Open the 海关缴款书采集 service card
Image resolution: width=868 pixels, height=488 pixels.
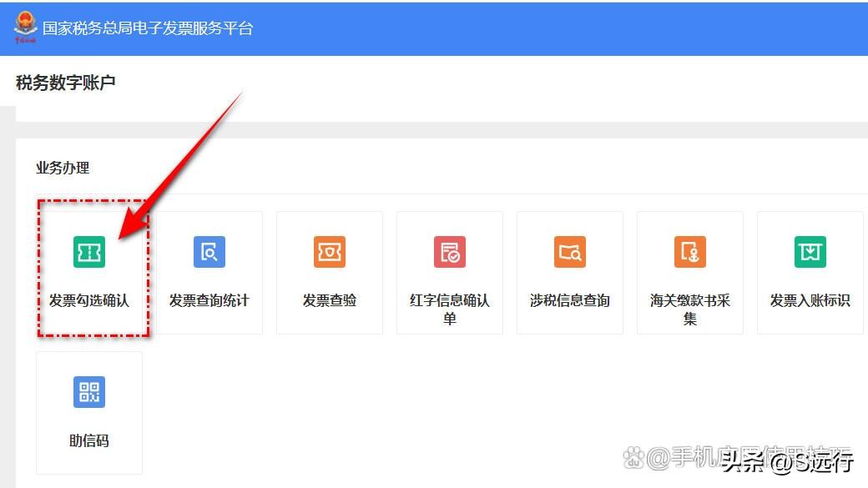(689, 273)
